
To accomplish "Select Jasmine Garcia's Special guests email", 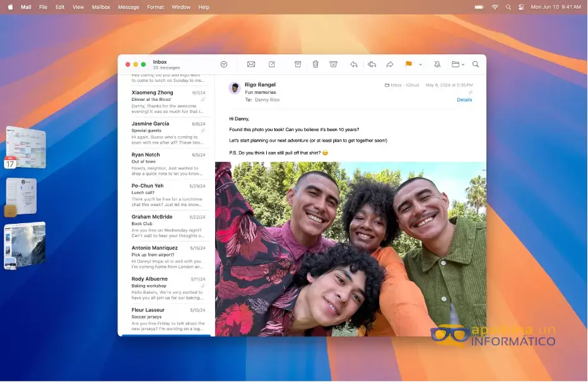I will (168, 133).
